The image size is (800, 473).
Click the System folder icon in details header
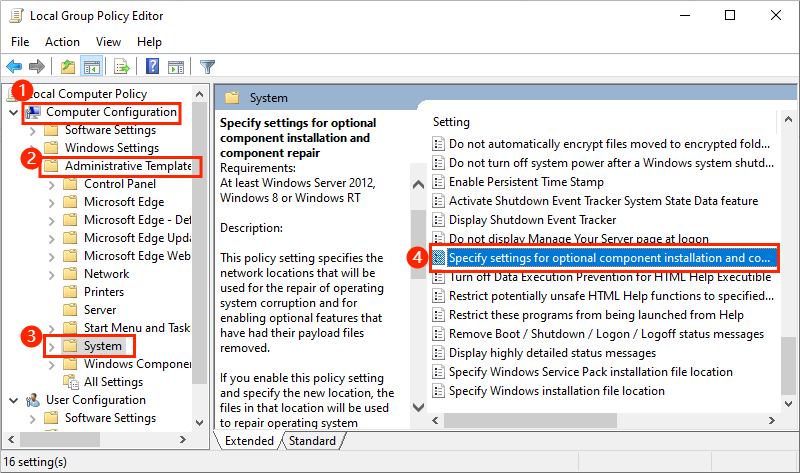(x=232, y=97)
